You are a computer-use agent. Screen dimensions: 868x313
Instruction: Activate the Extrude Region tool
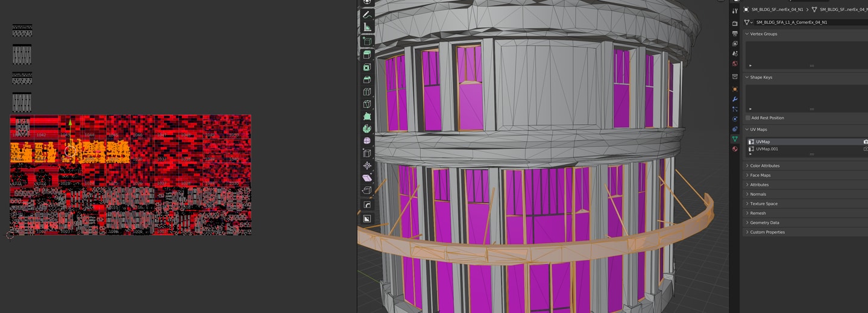pyautogui.click(x=367, y=54)
